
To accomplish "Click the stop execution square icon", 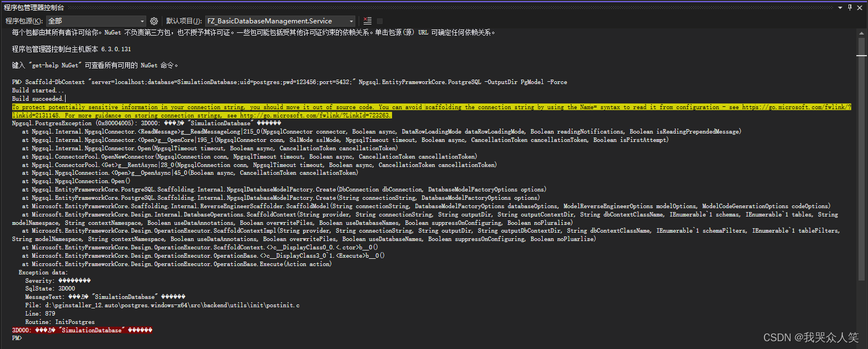I will [381, 21].
